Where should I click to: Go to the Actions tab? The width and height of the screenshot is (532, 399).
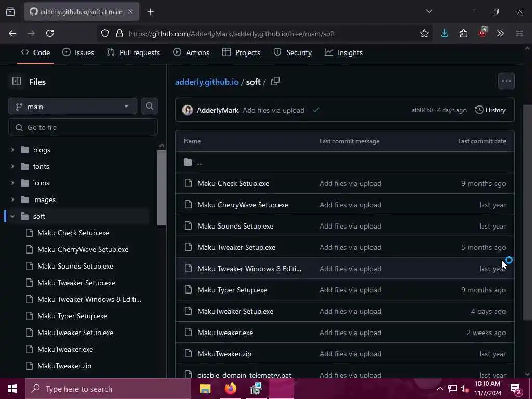pyautogui.click(x=191, y=52)
